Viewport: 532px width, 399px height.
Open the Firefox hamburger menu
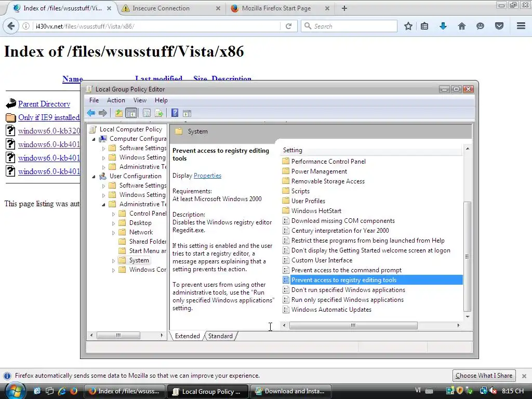(521, 26)
